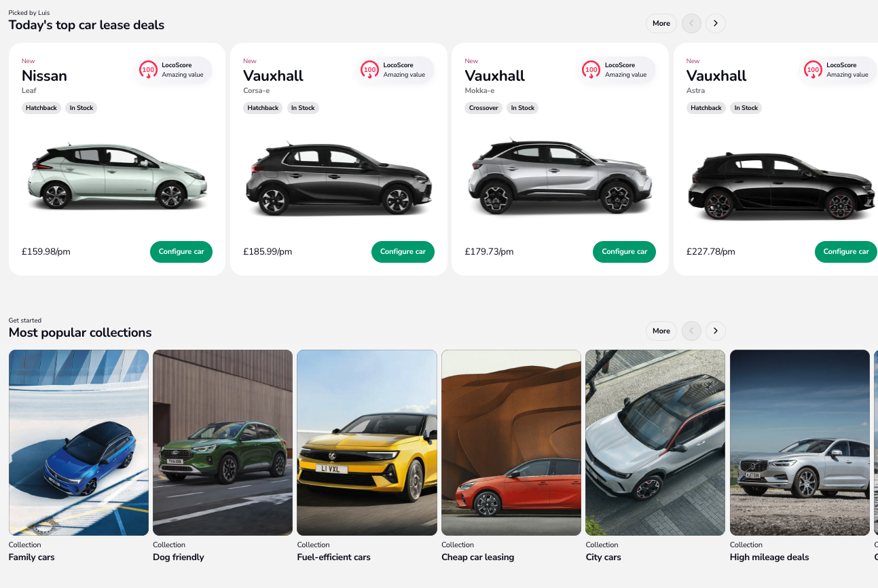Configure the Nissan Leaf car

(x=181, y=252)
